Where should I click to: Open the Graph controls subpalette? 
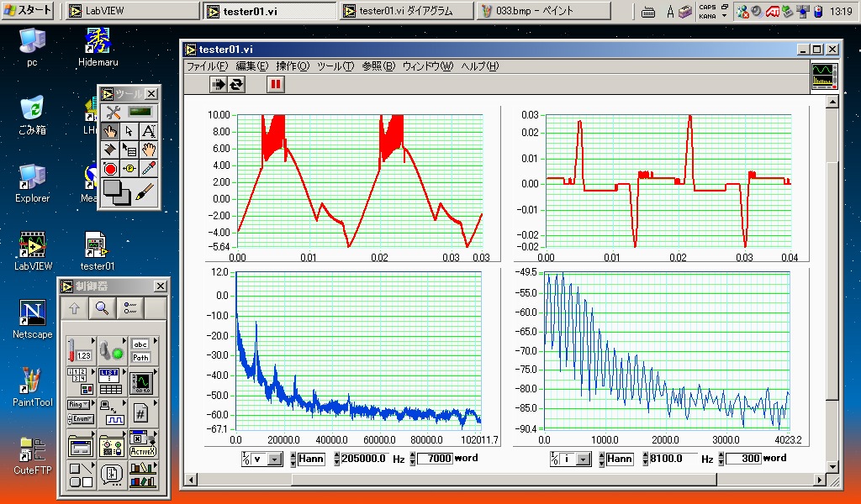140,382
